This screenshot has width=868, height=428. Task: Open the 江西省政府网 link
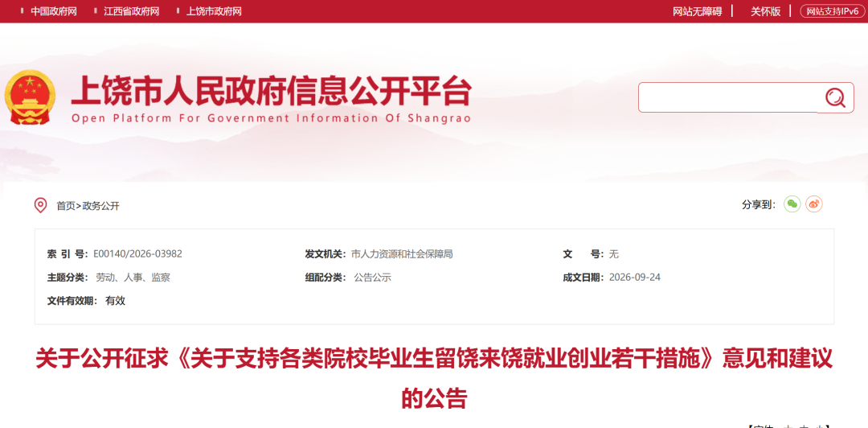pyautogui.click(x=131, y=11)
